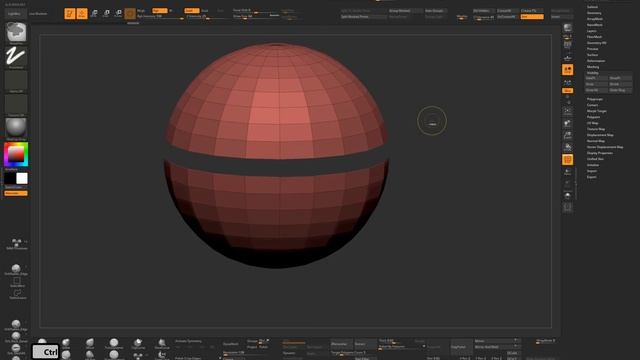The width and height of the screenshot is (640, 360).
Task: Click the Xpose icon on right shelf
Action: pyautogui.click(x=568, y=207)
